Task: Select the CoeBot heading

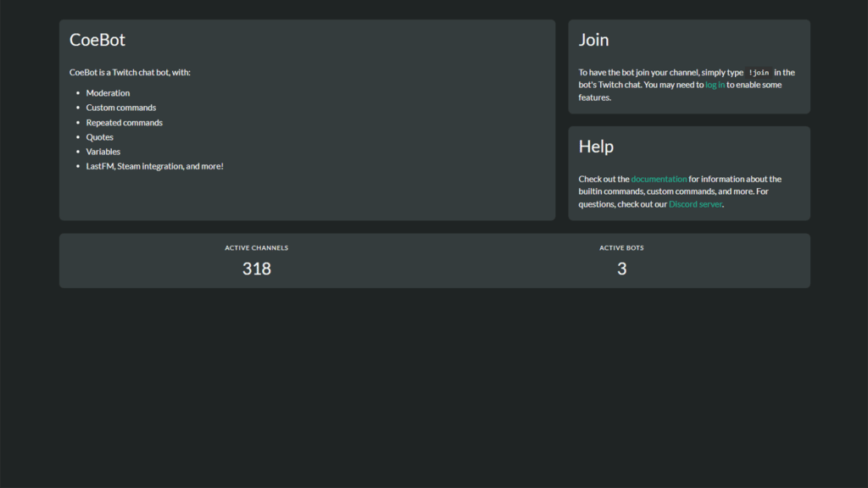Action: tap(97, 40)
